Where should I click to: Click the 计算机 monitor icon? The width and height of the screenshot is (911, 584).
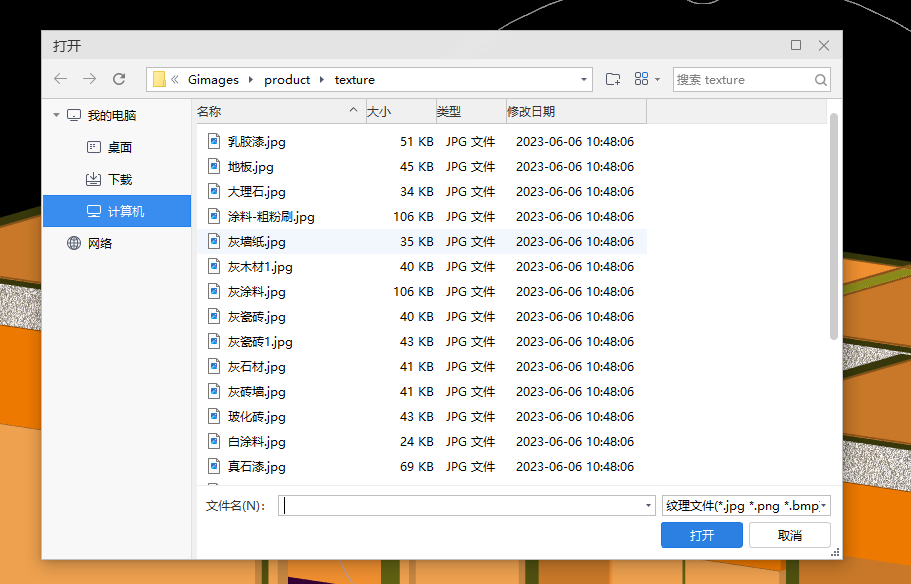tap(94, 211)
